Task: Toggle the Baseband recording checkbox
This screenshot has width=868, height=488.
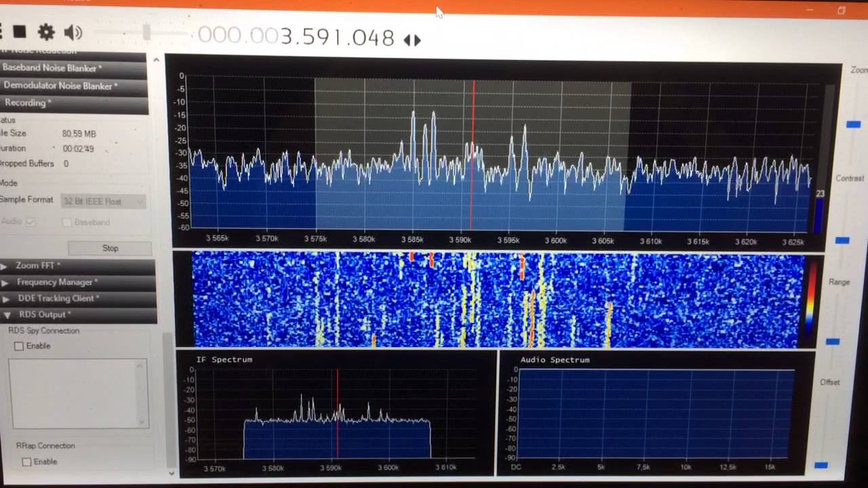Action: pos(66,222)
